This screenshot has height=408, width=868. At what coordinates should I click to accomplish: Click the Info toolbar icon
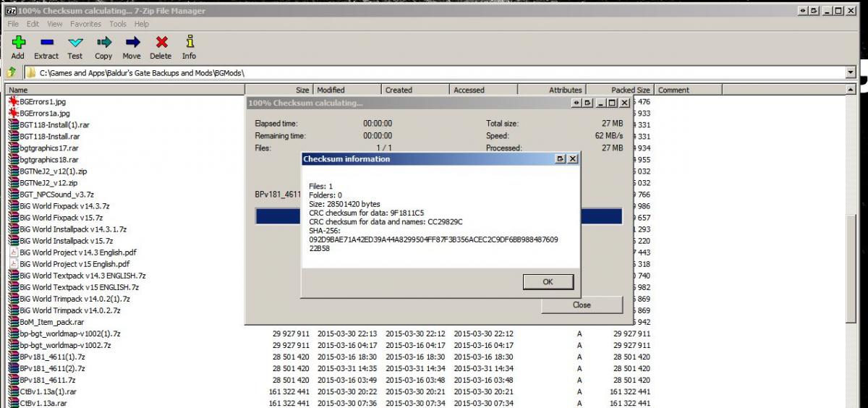[x=189, y=43]
